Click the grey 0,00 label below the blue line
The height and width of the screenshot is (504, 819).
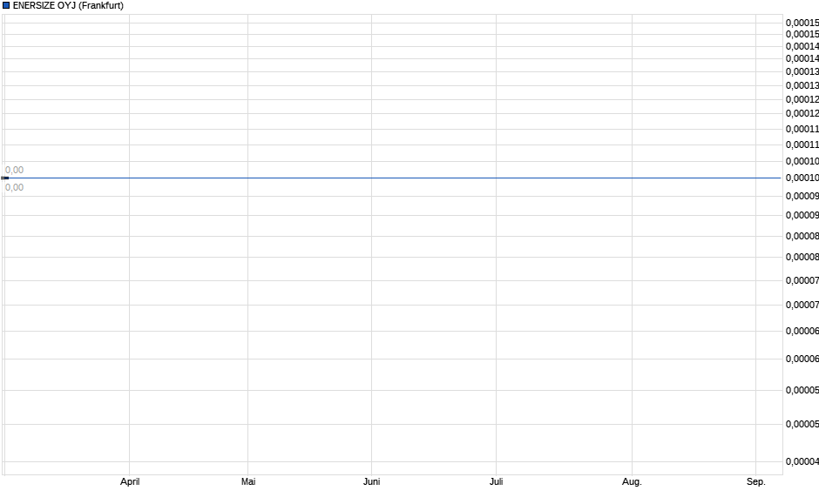coord(14,188)
